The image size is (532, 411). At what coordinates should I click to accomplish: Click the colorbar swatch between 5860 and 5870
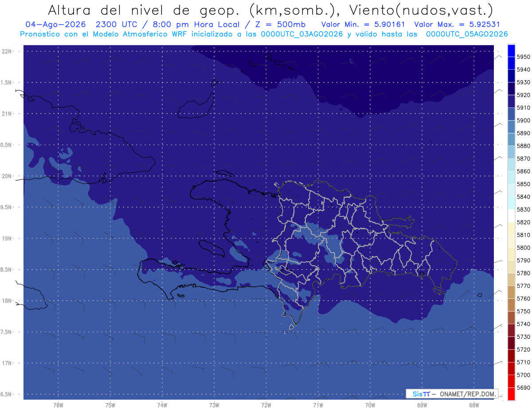(511, 165)
